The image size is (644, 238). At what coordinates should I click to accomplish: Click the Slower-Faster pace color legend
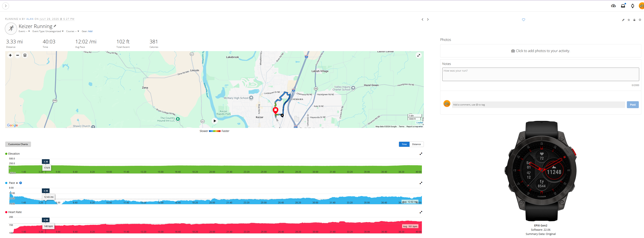coord(214,131)
